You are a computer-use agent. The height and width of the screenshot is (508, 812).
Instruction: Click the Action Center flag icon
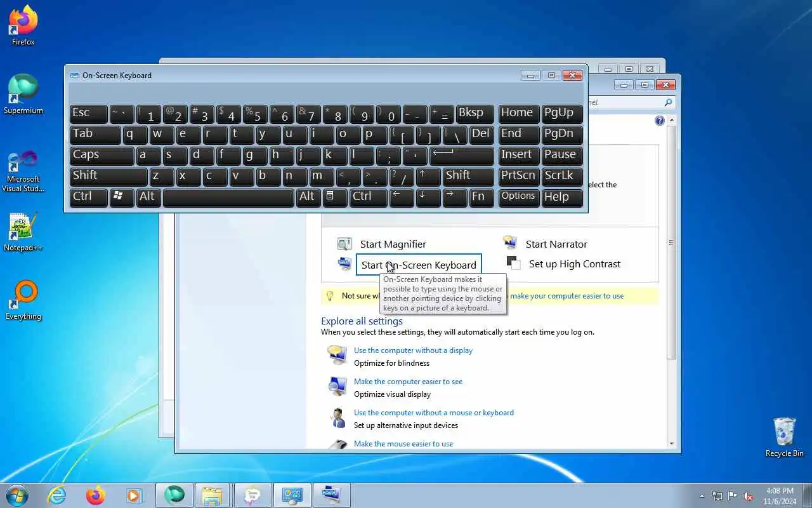[733, 496]
